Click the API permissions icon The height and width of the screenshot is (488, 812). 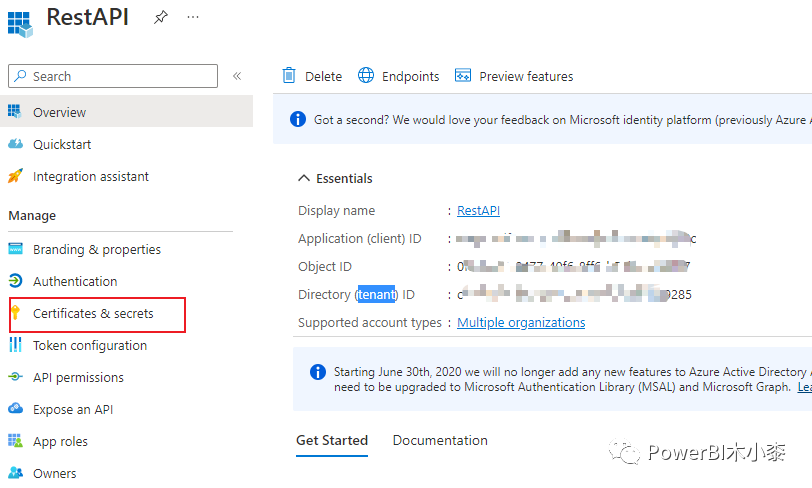point(16,377)
